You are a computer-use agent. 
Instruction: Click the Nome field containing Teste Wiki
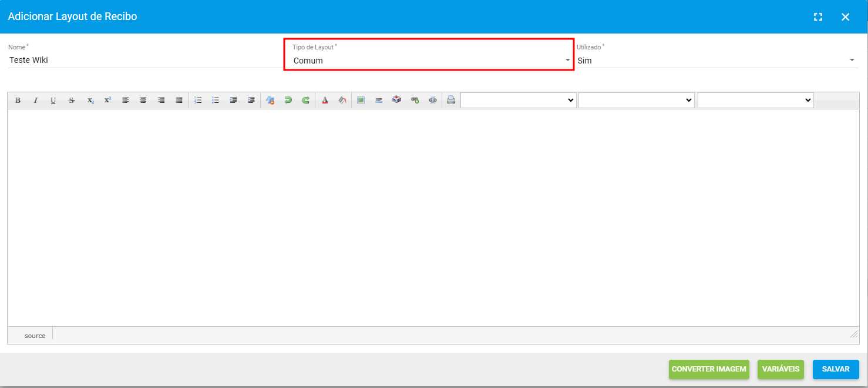(x=144, y=60)
